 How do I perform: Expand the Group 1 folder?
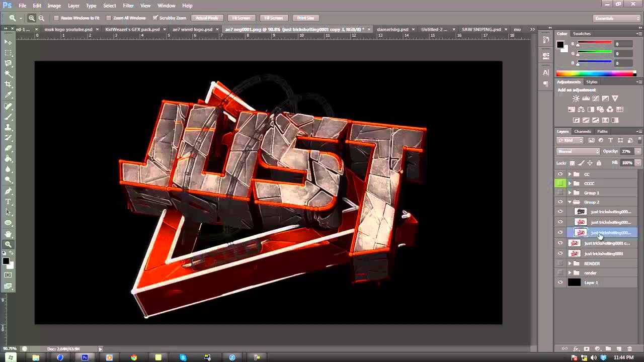point(570,193)
